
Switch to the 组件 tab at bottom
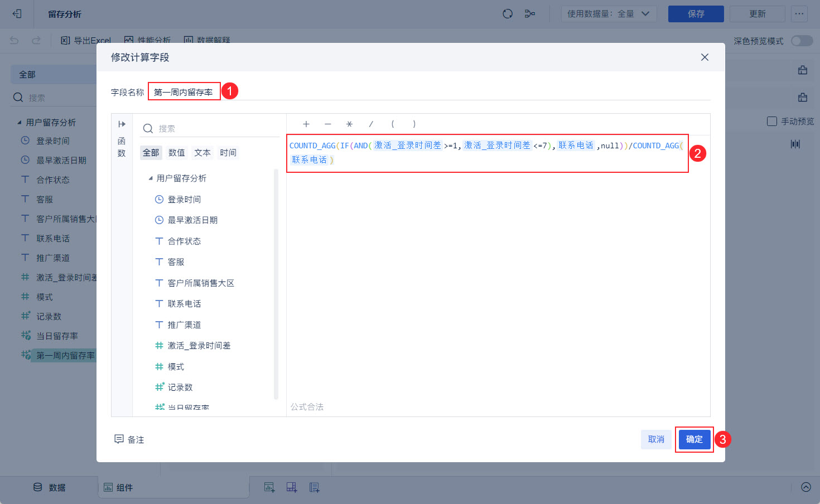[x=118, y=488]
